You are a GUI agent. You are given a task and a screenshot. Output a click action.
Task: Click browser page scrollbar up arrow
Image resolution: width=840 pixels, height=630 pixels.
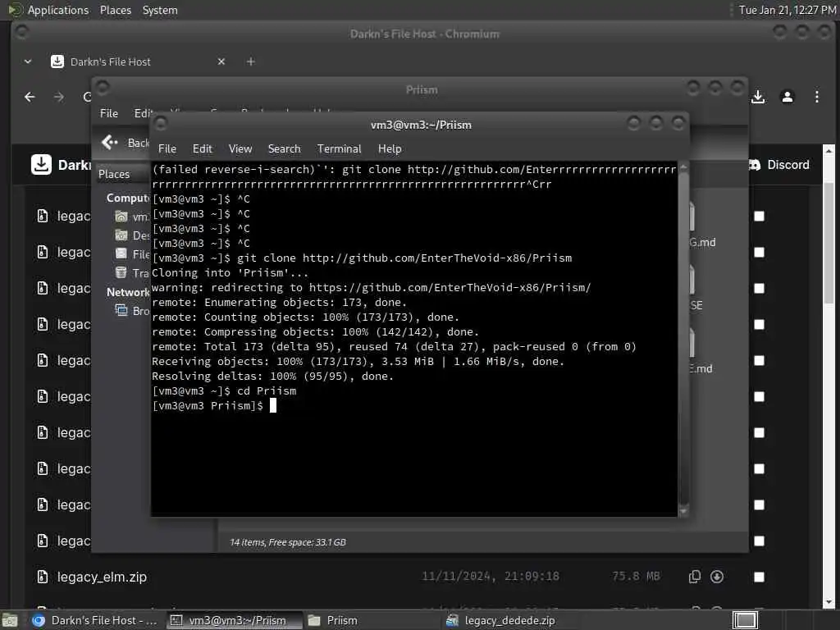click(x=829, y=151)
